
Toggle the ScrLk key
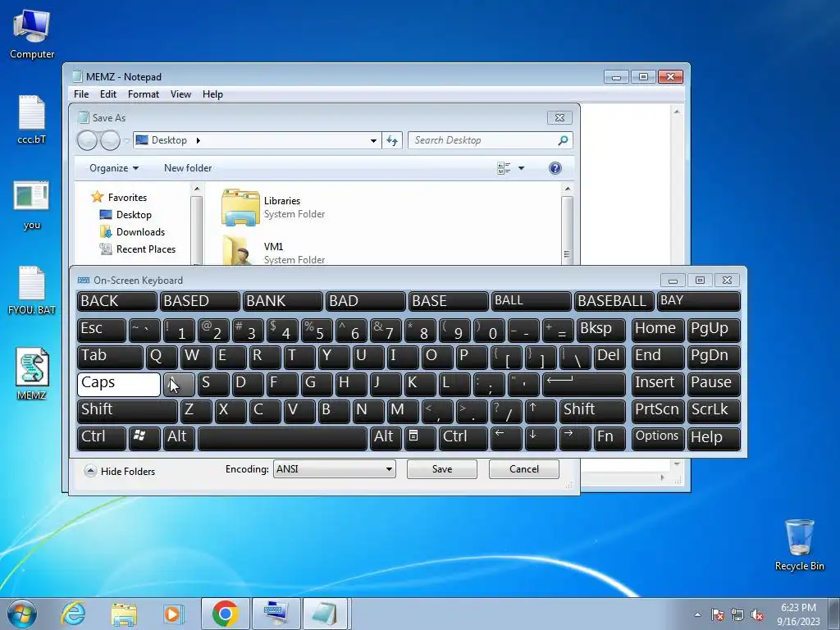[714, 411]
